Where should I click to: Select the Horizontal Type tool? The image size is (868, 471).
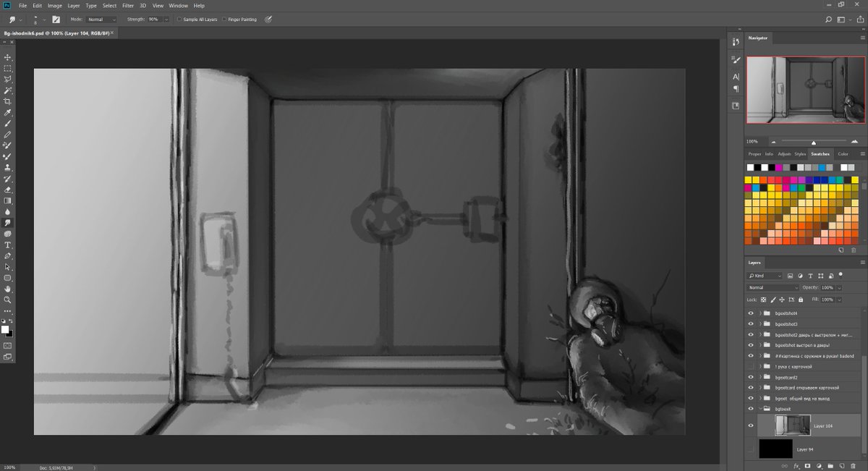(x=8, y=245)
